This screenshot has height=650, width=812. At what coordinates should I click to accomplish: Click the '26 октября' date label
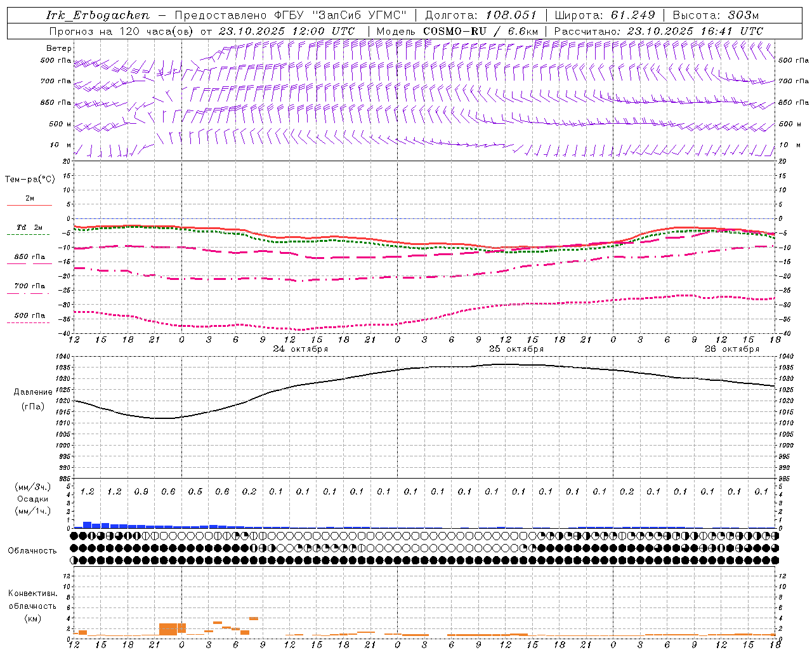point(732,349)
